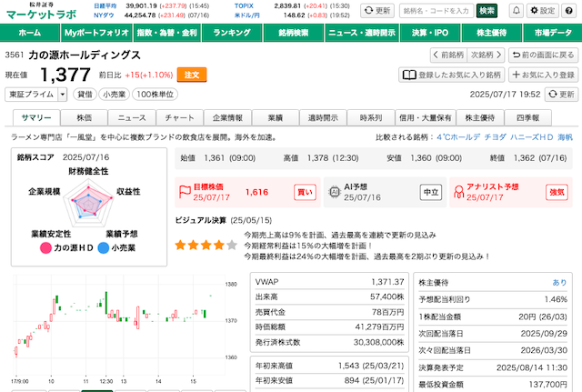
Task: Click the 強気 analyst rating badge
Action: tap(557, 192)
